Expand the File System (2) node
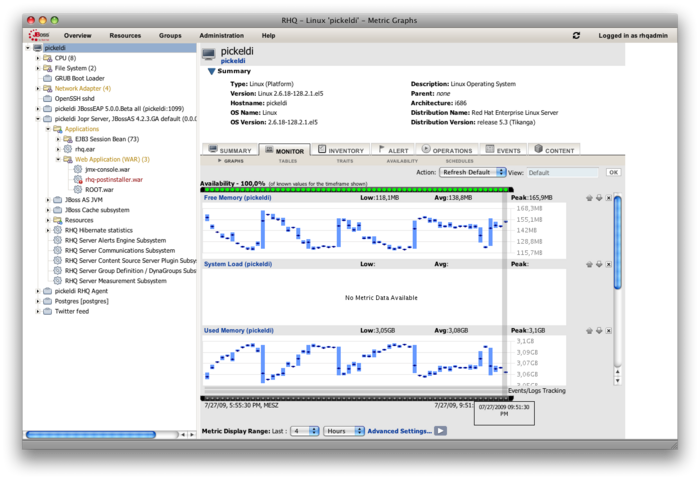Screen dimensions: 700x480 [38, 68]
